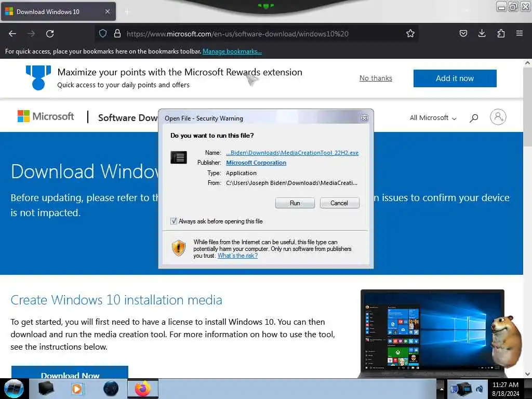The image size is (532, 399).
Task: Click the Create Windows 10 installation media heading
Action: point(116,300)
